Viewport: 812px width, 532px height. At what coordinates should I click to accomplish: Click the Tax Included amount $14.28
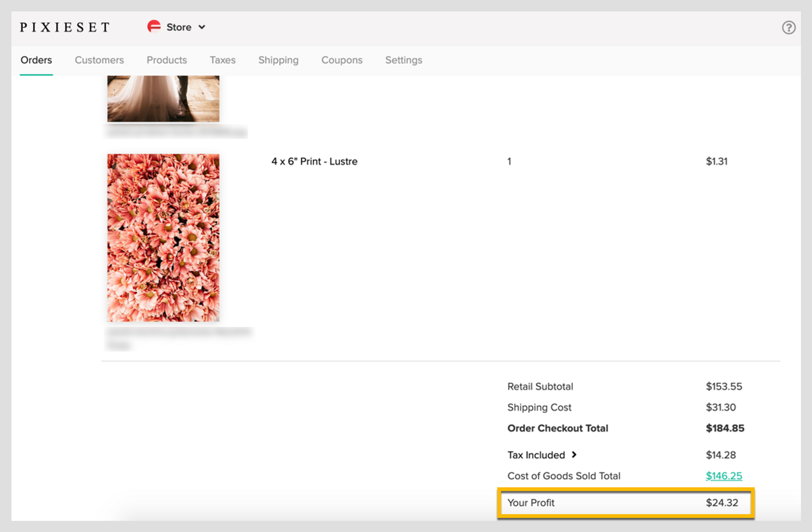(x=721, y=455)
